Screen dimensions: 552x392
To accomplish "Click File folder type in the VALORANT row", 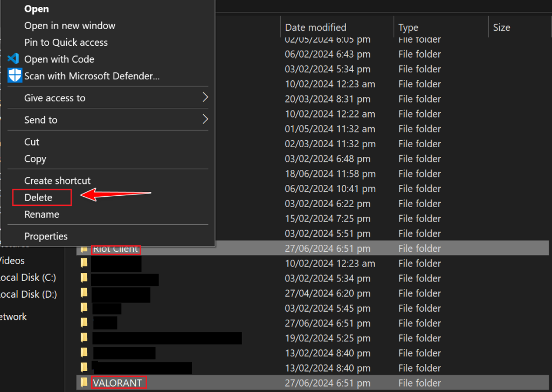I will pyautogui.click(x=419, y=383).
